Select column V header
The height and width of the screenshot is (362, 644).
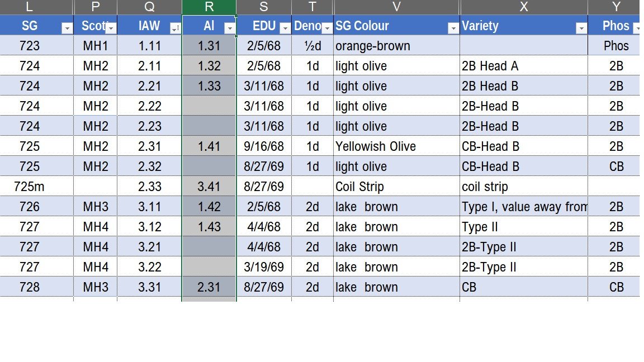[x=396, y=7]
